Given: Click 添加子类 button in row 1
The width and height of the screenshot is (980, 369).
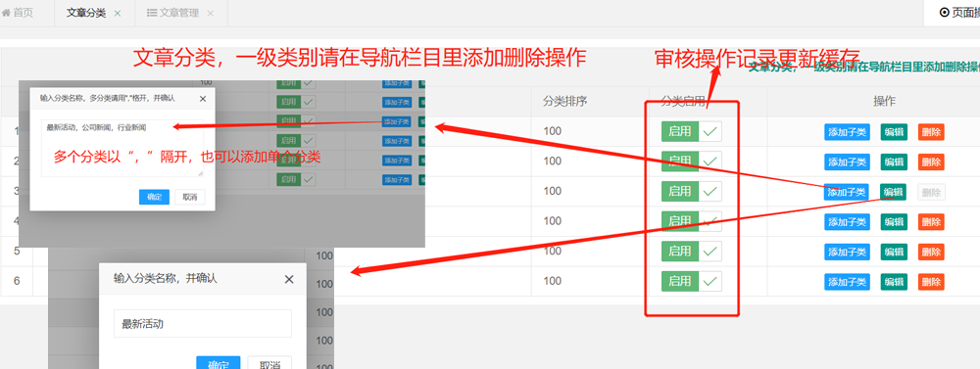Looking at the screenshot, I should pyautogui.click(x=847, y=132).
